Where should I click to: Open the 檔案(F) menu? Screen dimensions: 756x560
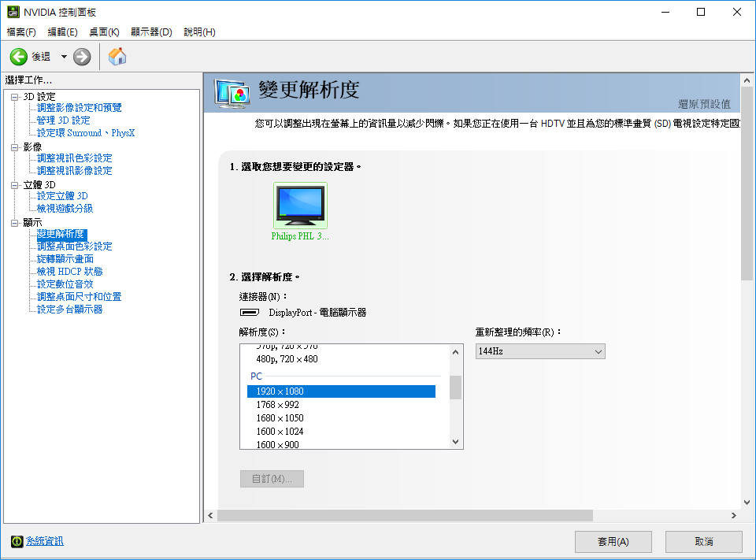click(x=21, y=32)
